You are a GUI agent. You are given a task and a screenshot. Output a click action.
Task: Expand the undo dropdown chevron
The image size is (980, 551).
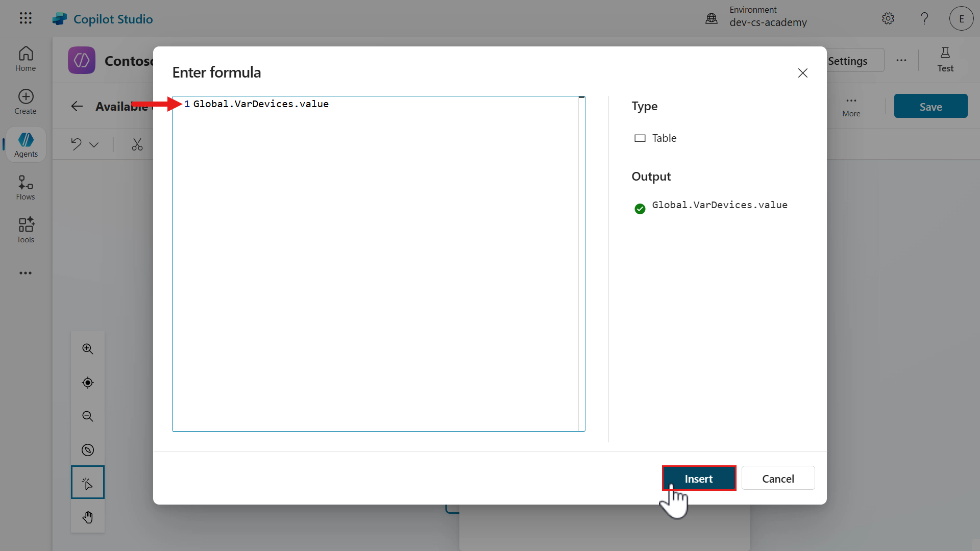coord(94,145)
